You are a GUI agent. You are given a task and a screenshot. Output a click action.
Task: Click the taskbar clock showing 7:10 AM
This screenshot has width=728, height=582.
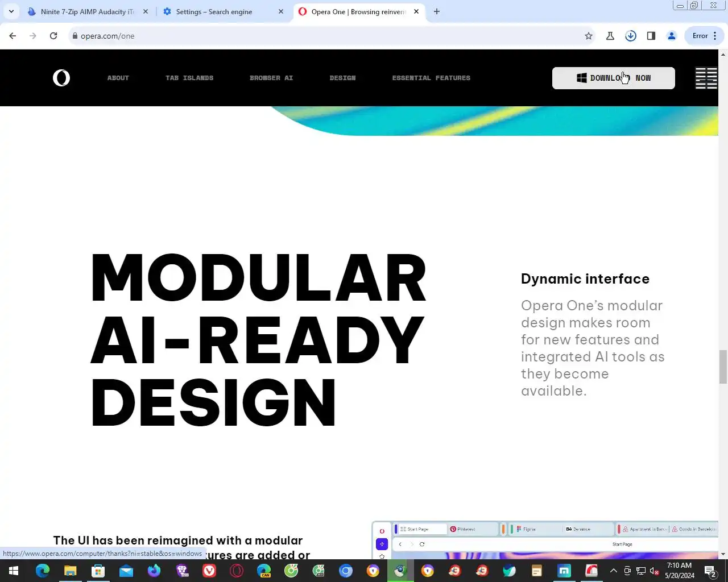click(x=680, y=571)
